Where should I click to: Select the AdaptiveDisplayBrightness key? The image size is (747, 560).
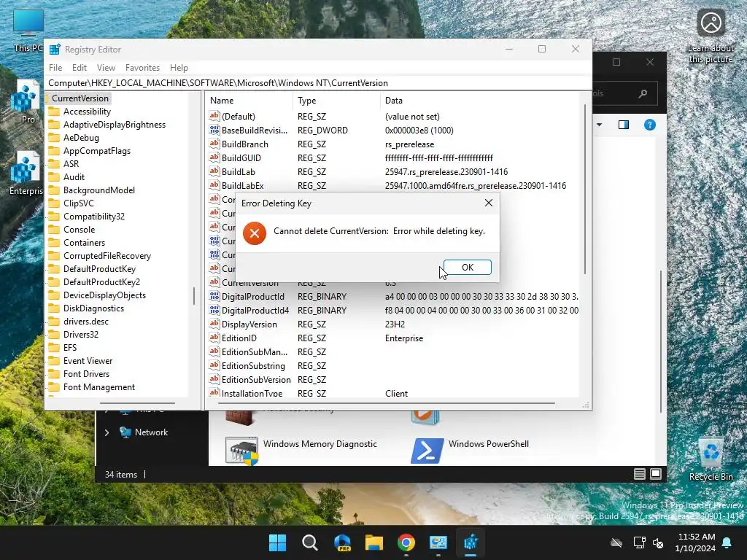(x=115, y=124)
